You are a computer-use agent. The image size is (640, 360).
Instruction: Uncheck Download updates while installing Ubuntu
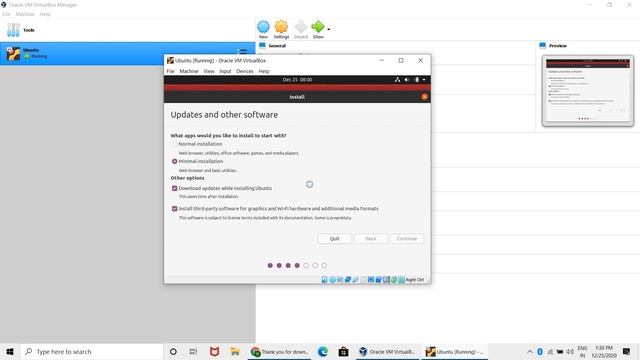tap(175, 188)
